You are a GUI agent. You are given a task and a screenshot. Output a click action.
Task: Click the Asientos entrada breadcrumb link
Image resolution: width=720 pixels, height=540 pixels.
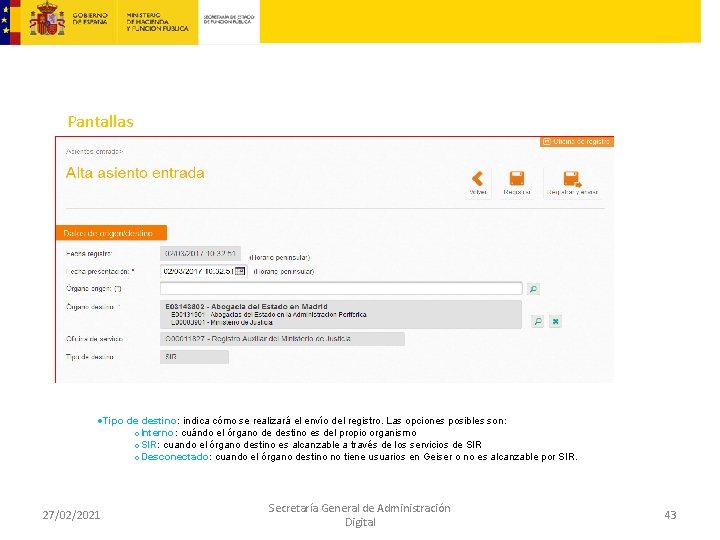(95, 152)
